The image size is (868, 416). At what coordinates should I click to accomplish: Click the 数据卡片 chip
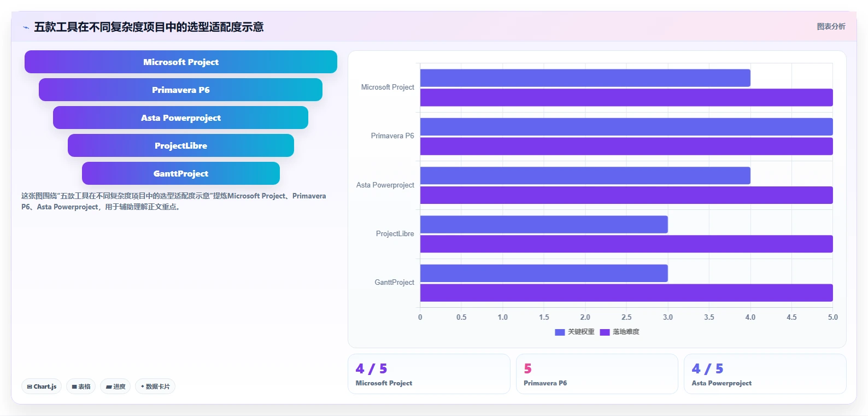155,386
